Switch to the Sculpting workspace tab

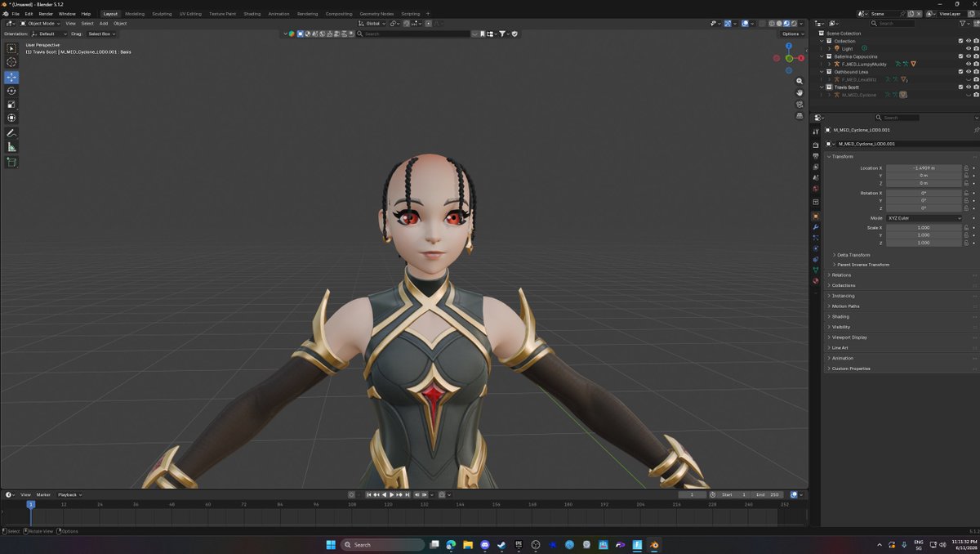[x=162, y=14]
